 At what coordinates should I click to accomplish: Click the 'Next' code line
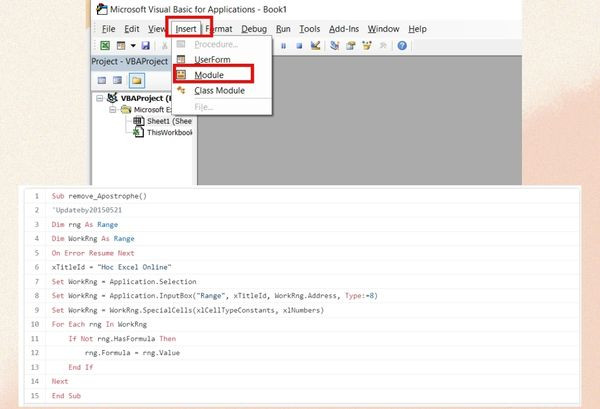pos(60,381)
